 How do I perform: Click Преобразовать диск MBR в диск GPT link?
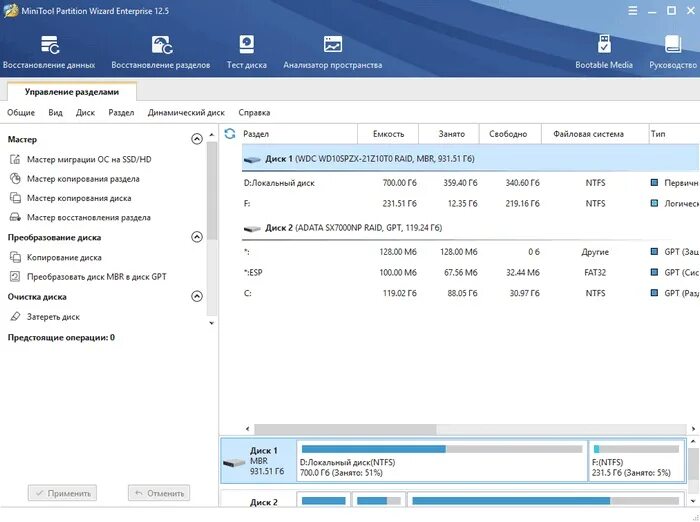(x=96, y=276)
